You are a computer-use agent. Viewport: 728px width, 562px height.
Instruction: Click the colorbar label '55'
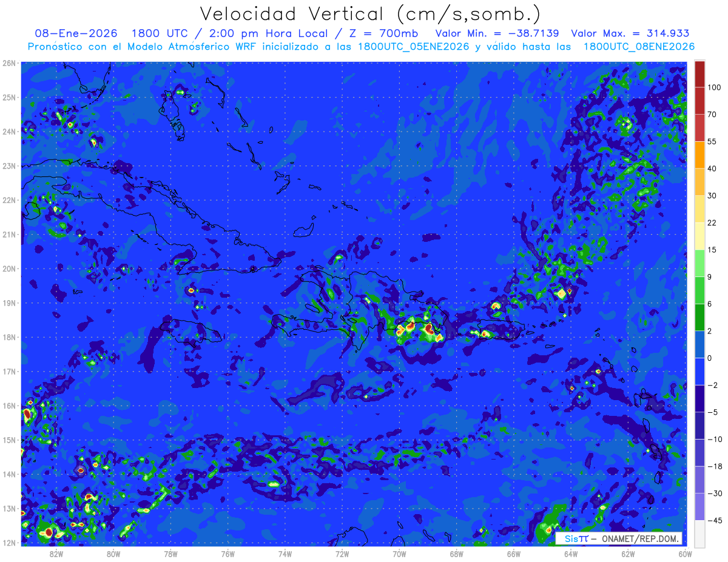pos(712,141)
